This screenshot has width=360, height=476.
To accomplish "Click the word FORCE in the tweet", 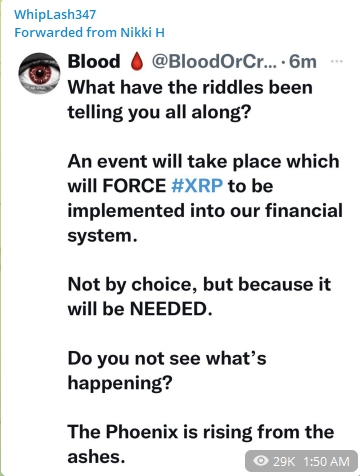I will (134, 186).
